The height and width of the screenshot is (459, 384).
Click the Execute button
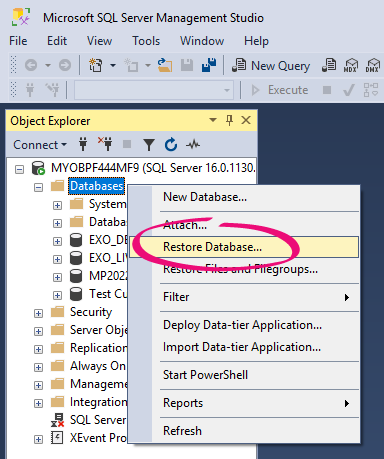tap(279, 90)
